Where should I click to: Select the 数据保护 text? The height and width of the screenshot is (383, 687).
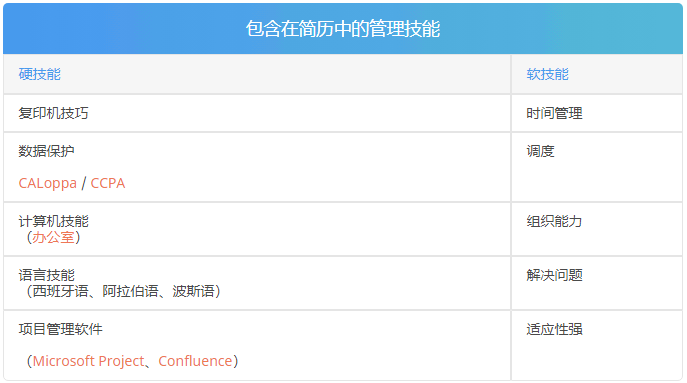click(46, 151)
